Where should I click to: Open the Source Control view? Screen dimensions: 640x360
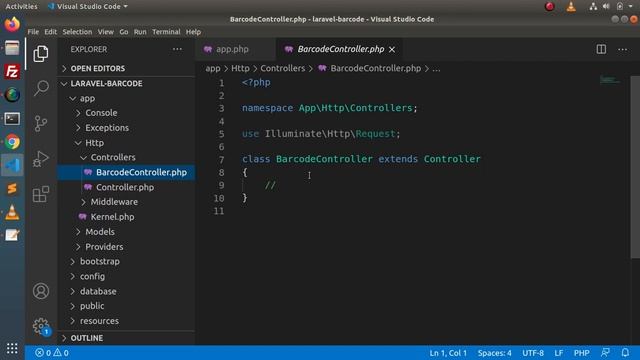pos(41,123)
